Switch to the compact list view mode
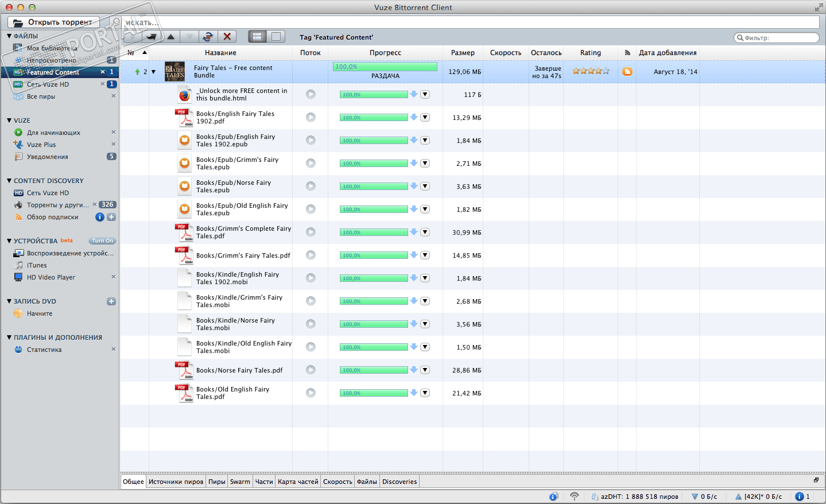This screenshot has width=826, height=504. [276, 37]
